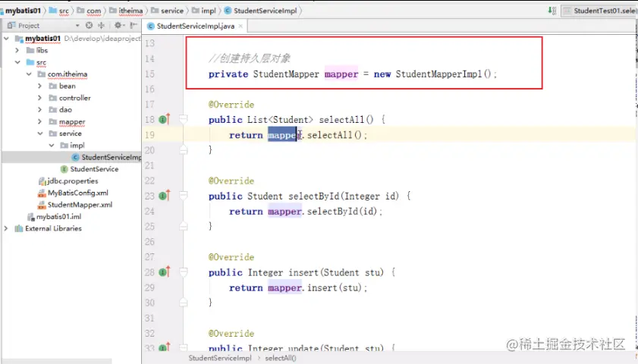Select StudentMapper.xml in the project tree
638x364 pixels.
80,205
